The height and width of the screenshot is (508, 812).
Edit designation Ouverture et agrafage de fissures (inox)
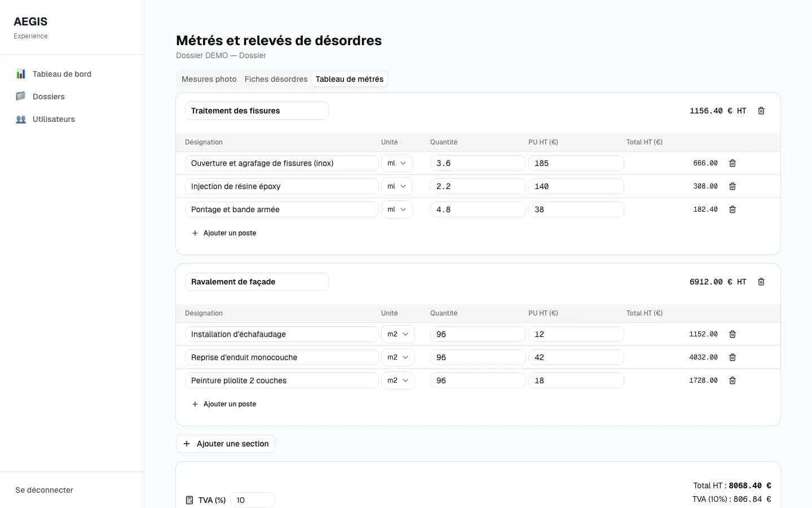point(282,163)
